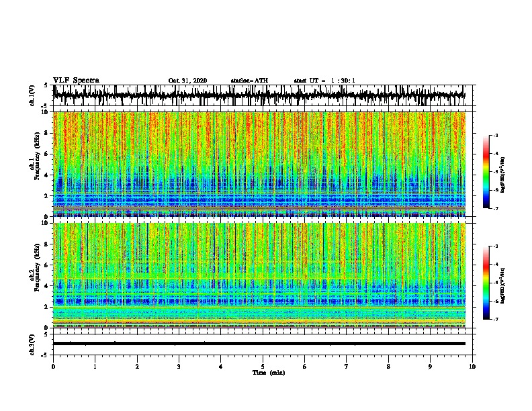Click the time axis tick label "7"
Screen dimensions: 532x411
point(347,367)
